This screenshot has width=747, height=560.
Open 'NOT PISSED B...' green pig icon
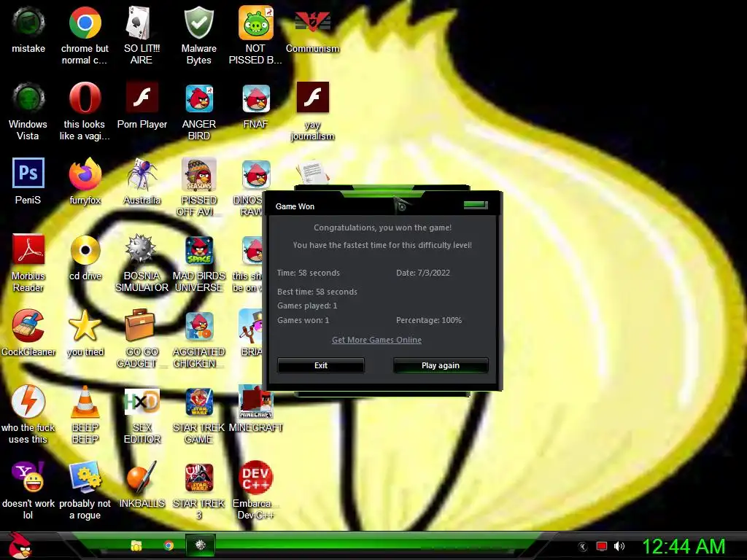tap(256, 23)
